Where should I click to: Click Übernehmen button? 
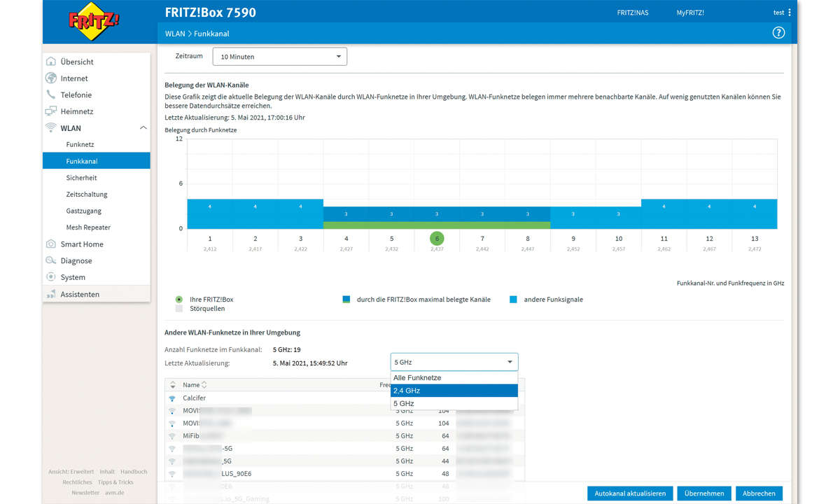704,493
